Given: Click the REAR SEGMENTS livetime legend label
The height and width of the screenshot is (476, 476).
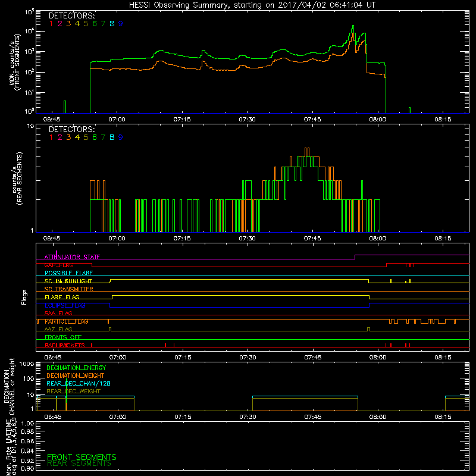Looking at the screenshot, I should tap(79, 464).
